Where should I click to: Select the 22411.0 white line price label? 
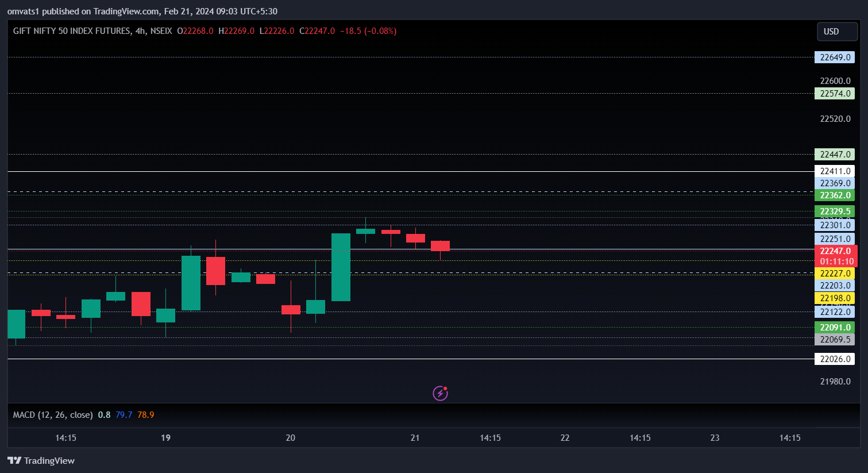835,171
